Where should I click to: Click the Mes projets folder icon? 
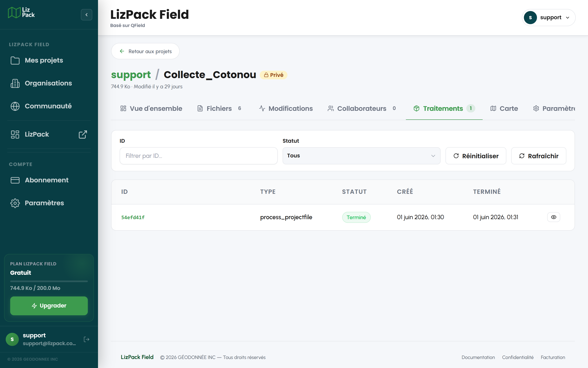pyautogui.click(x=15, y=60)
